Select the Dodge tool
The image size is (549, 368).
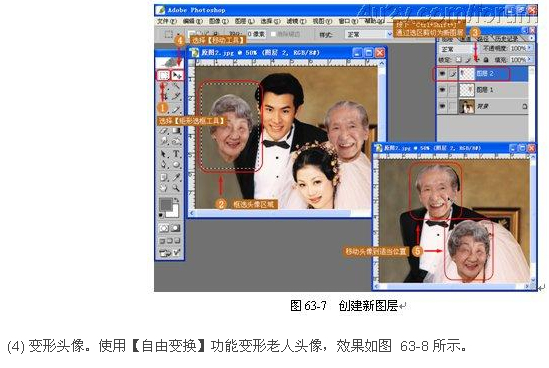(176, 141)
